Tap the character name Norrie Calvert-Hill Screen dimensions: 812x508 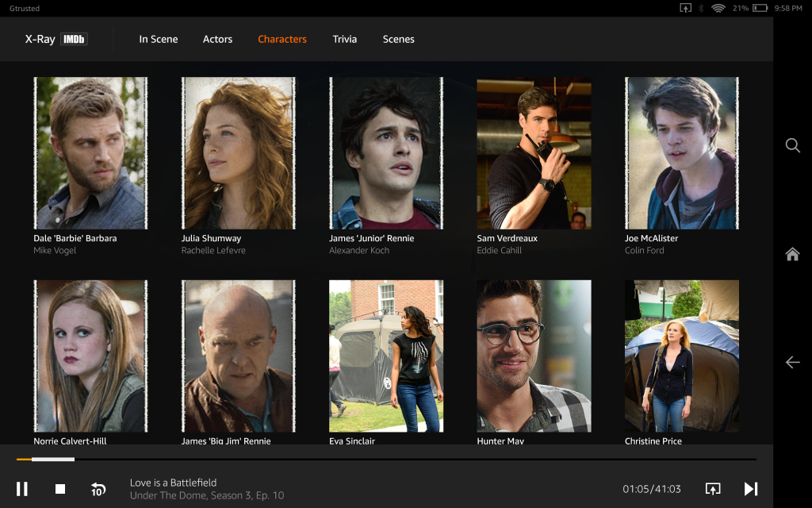pyautogui.click(x=70, y=441)
